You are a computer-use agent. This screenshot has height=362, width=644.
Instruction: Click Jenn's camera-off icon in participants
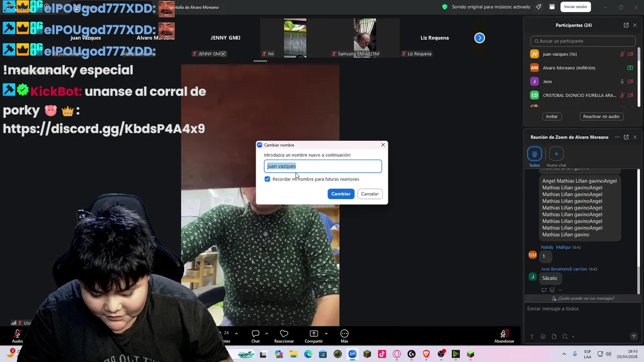tap(630, 81)
